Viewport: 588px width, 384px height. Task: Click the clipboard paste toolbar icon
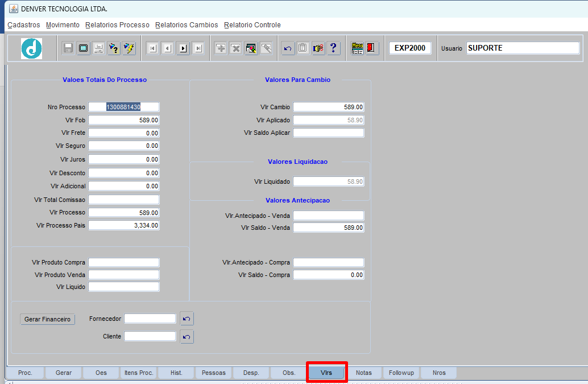[303, 48]
